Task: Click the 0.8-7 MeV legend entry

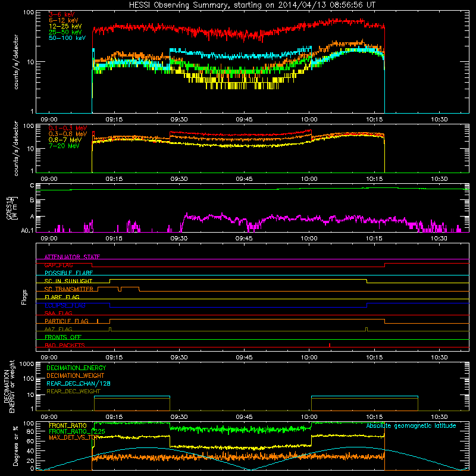Action: (x=65, y=140)
